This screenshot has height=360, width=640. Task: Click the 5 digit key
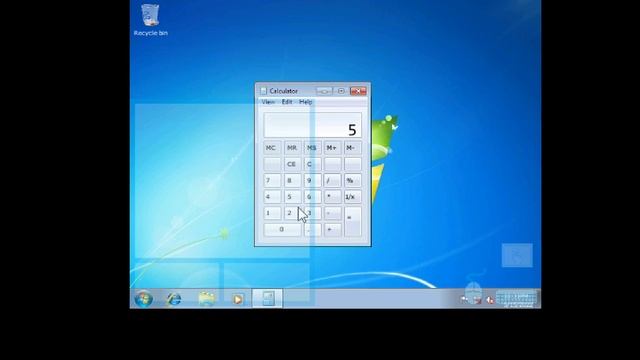[292, 197]
